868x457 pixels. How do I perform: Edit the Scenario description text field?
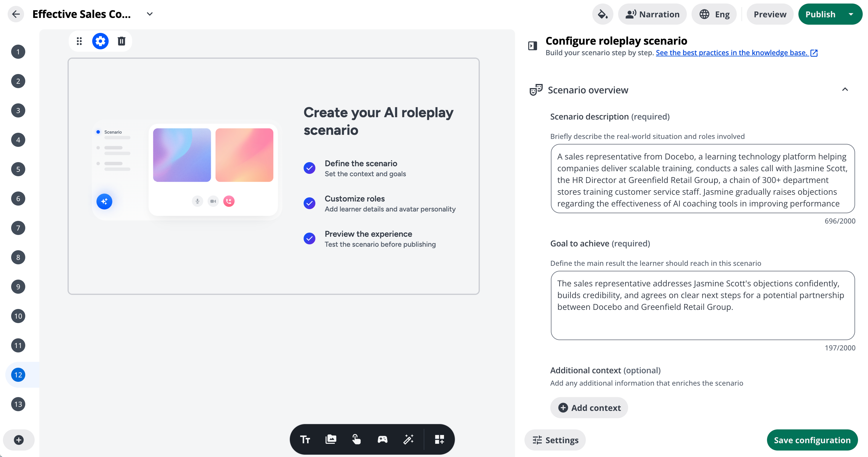coord(703,179)
